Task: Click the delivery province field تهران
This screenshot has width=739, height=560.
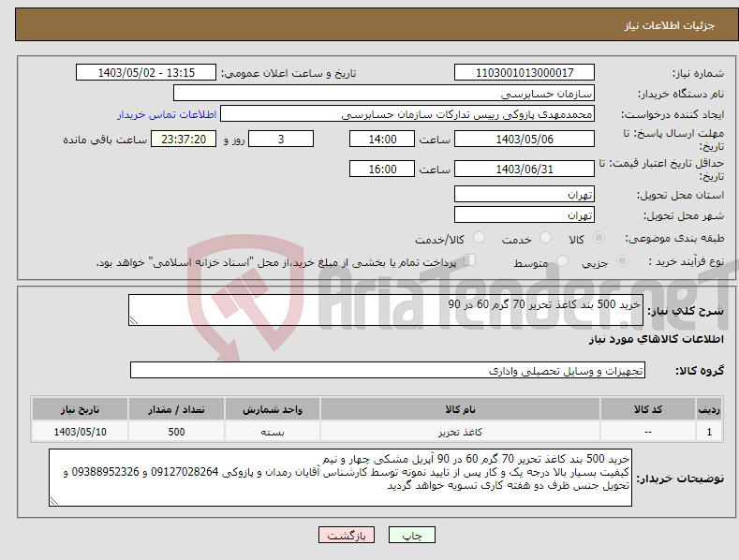Action: [525, 194]
